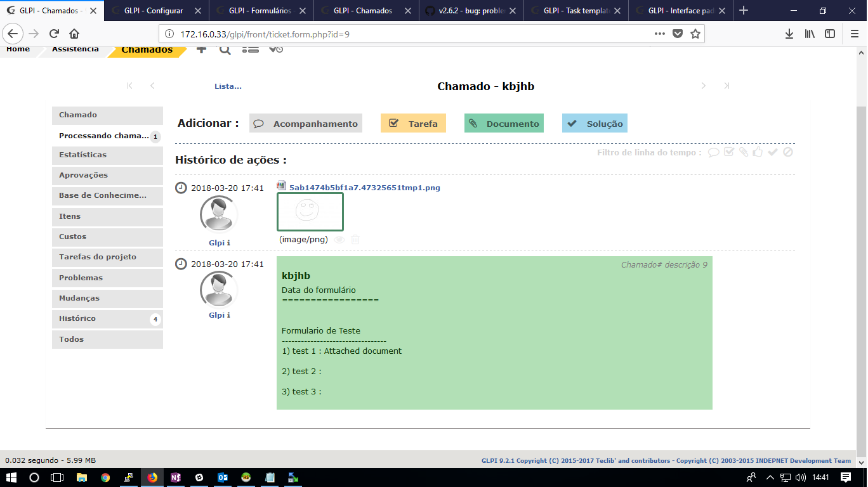Expand the Base de Conhecimento entry

107,196
